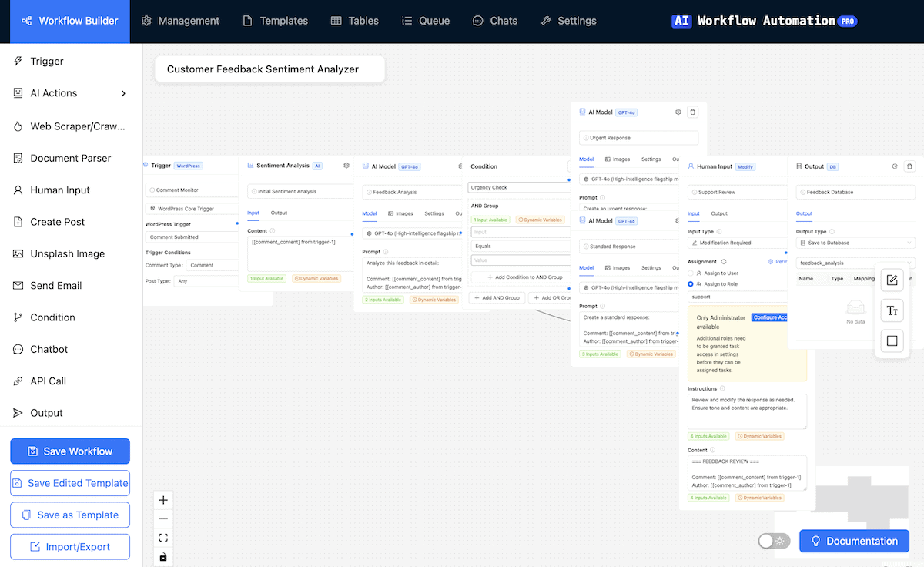
Task: Open the WordPress Trigger Comment Submitted dropdown
Action: pos(192,237)
